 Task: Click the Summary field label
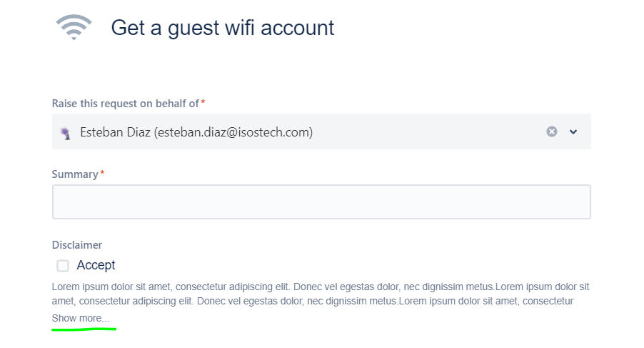coord(75,174)
